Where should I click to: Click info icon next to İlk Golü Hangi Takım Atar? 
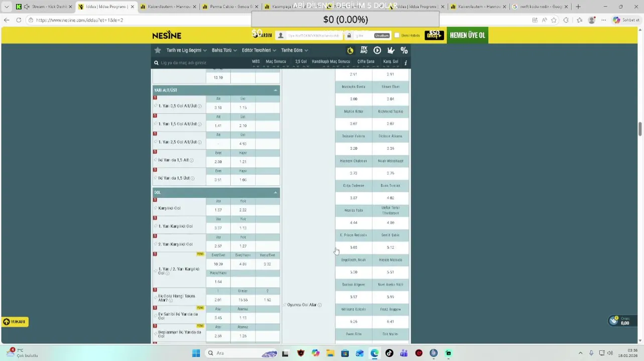pos(171,300)
